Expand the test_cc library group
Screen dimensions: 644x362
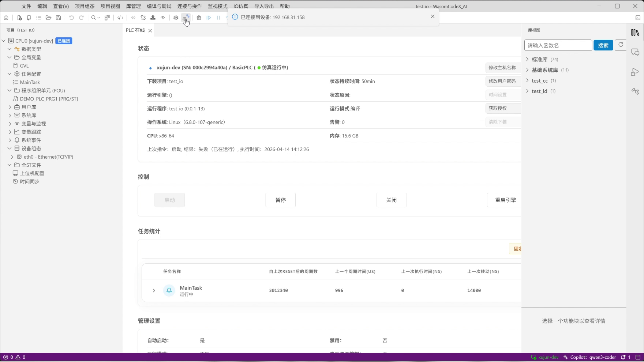[x=527, y=80]
